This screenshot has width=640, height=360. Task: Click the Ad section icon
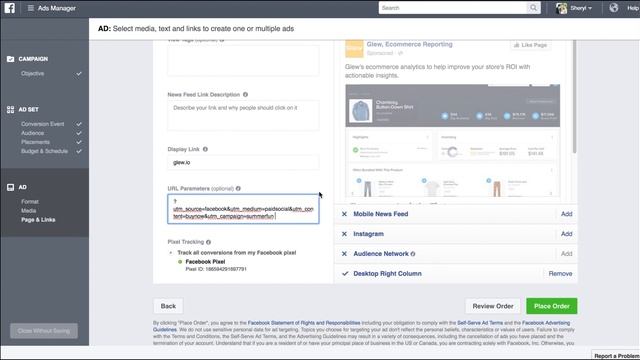11,187
